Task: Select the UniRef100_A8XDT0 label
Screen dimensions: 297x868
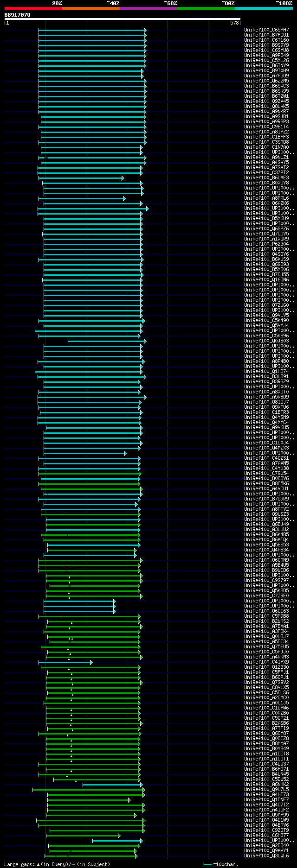Action: [x=266, y=392]
